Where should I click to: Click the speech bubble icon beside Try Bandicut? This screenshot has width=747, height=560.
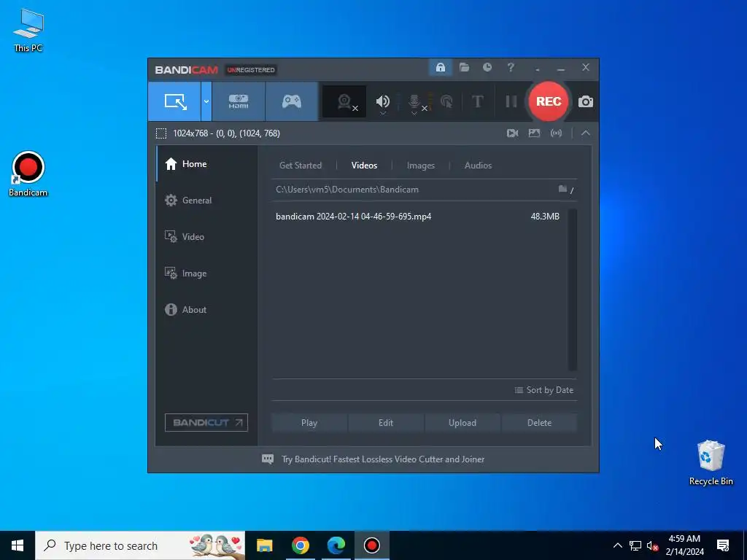[268, 459]
